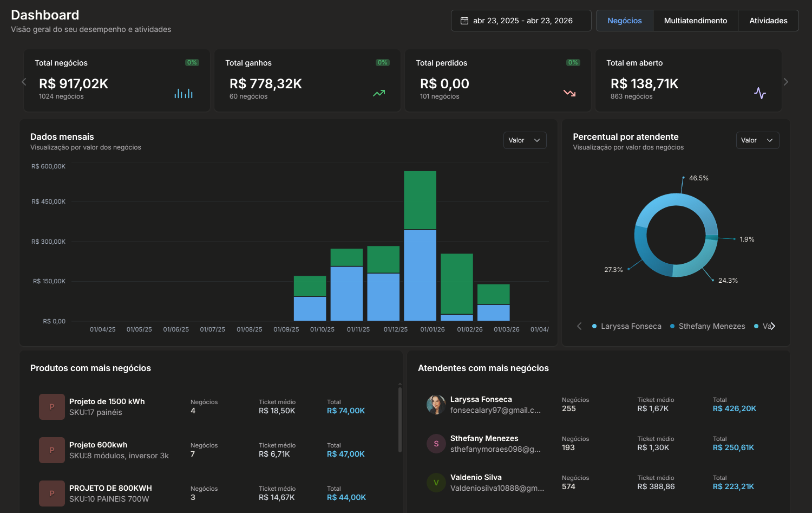
Task: Click the R$ 250,61K total for Sthefany
Action: (x=734, y=447)
